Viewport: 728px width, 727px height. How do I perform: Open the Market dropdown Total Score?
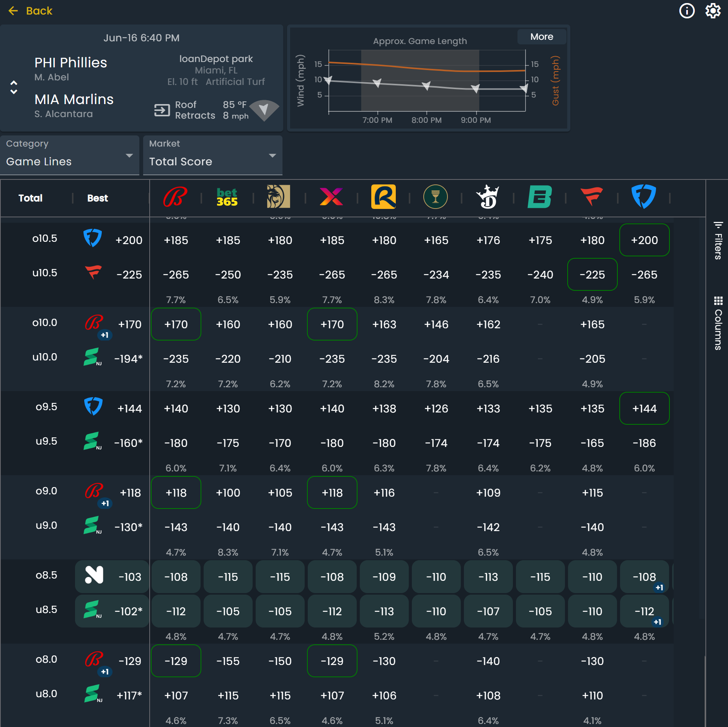click(x=213, y=155)
